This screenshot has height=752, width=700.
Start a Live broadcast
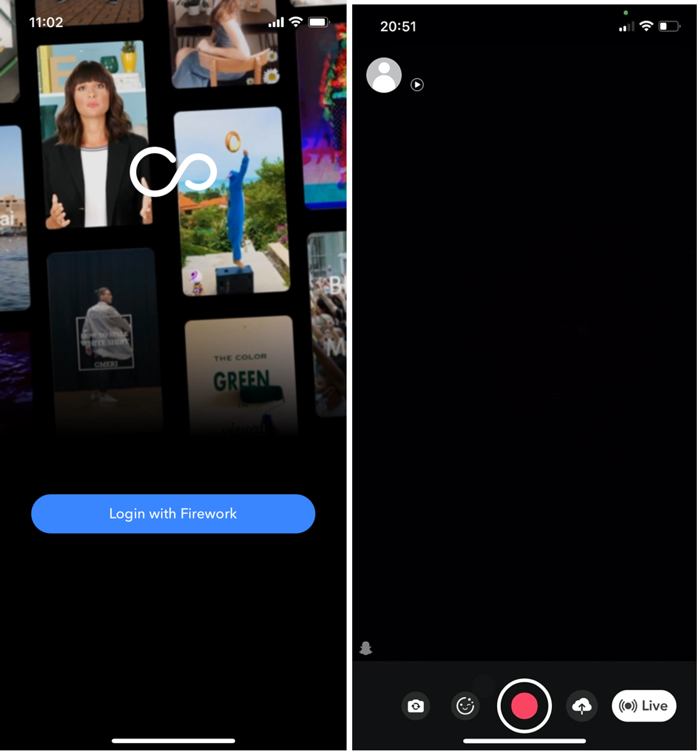point(644,706)
